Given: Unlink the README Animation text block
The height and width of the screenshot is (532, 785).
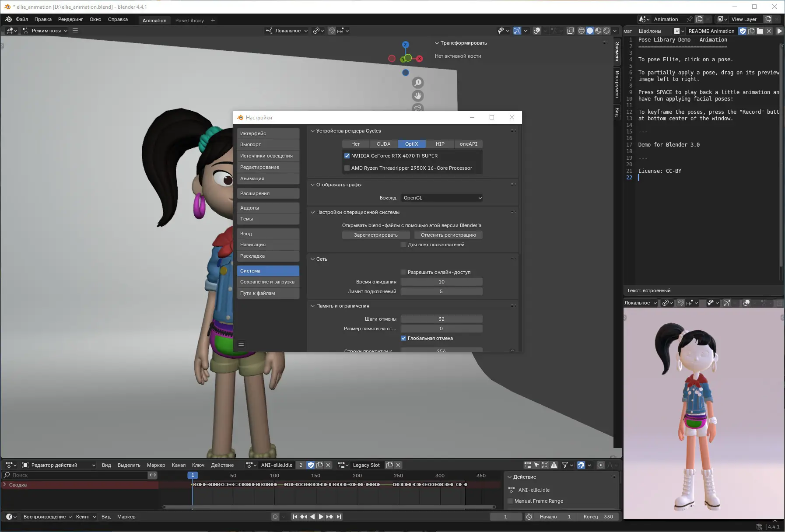Looking at the screenshot, I should 769,31.
